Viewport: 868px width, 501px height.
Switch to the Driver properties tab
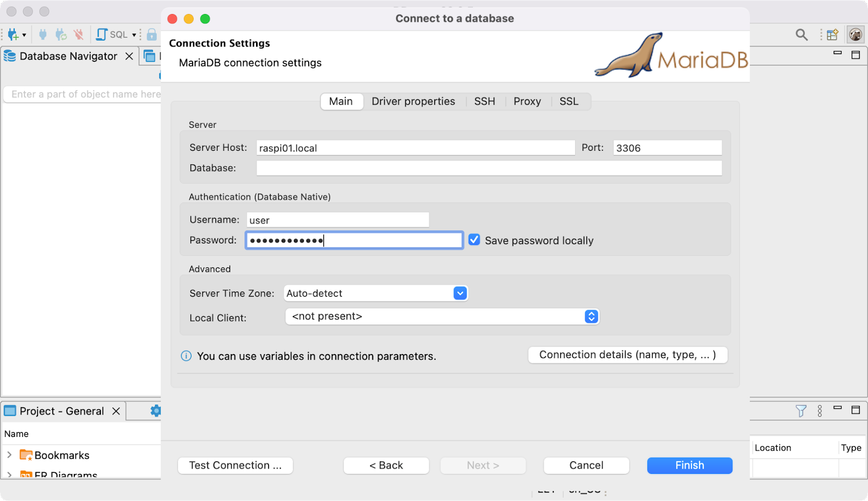tap(413, 101)
